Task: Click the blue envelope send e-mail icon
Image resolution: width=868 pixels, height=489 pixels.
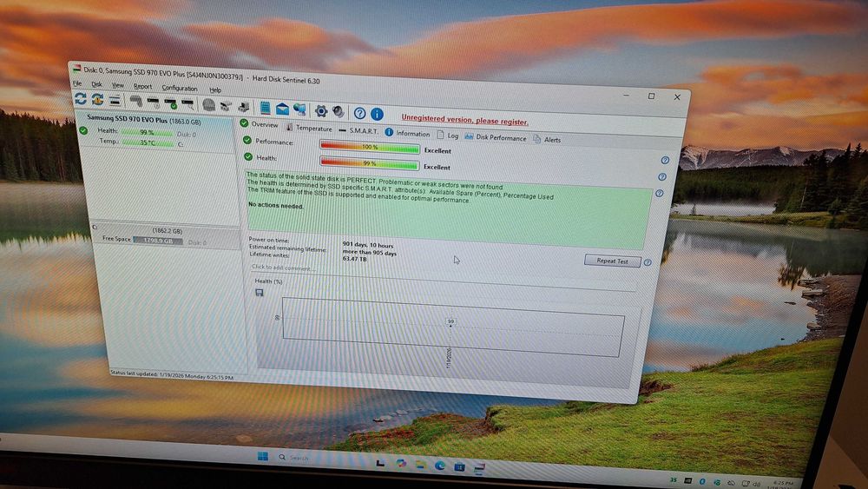Action: [282, 109]
